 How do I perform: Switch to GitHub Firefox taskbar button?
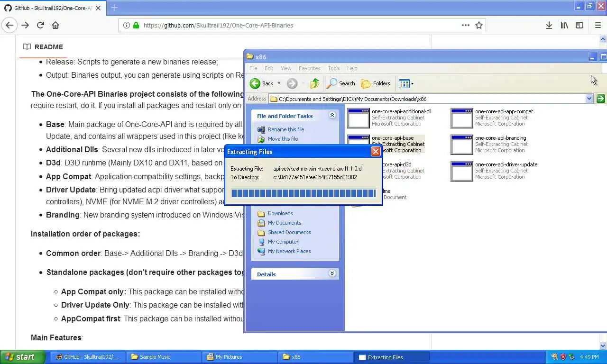click(88, 357)
